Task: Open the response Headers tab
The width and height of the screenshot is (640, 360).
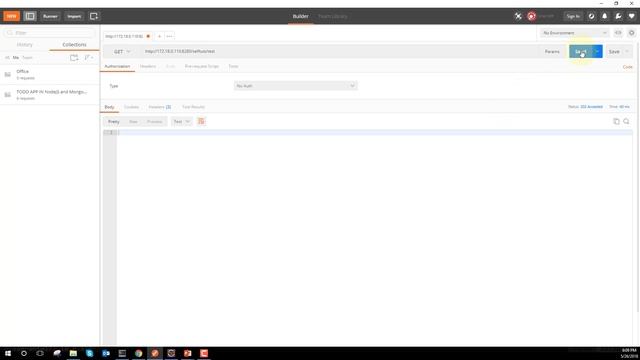Action: click(160, 107)
